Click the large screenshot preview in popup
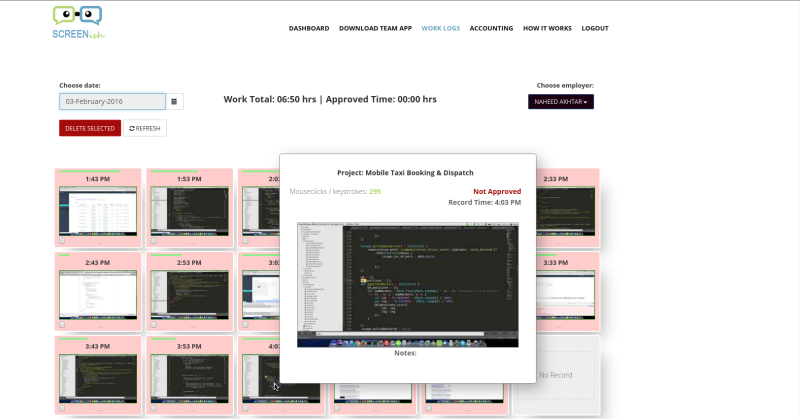Screen dimensions: 800x419 [x=408, y=285]
